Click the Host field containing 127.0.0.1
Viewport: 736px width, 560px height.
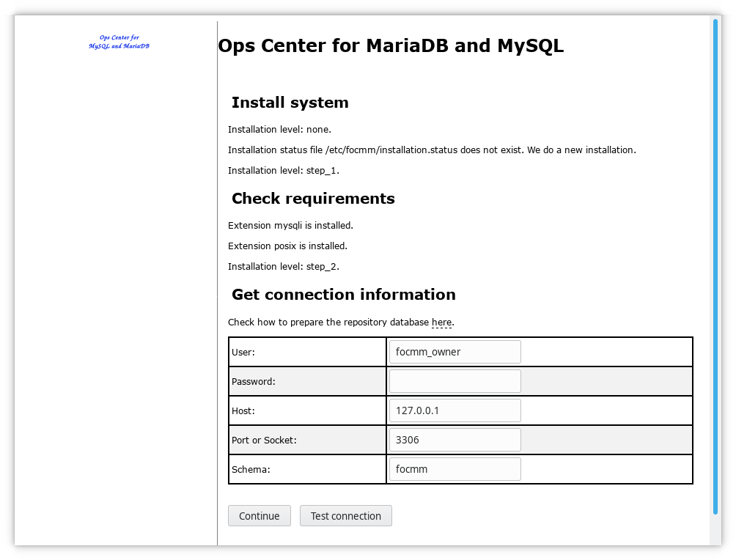pos(455,410)
